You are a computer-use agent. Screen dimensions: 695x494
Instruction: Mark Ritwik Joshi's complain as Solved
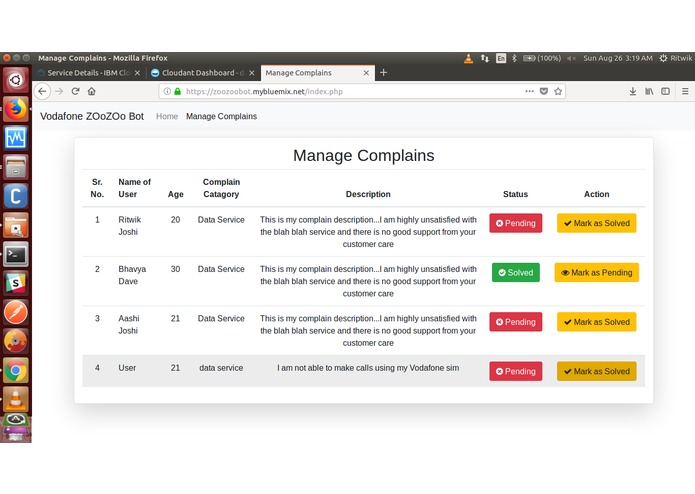pyautogui.click(x=597, y=223)
